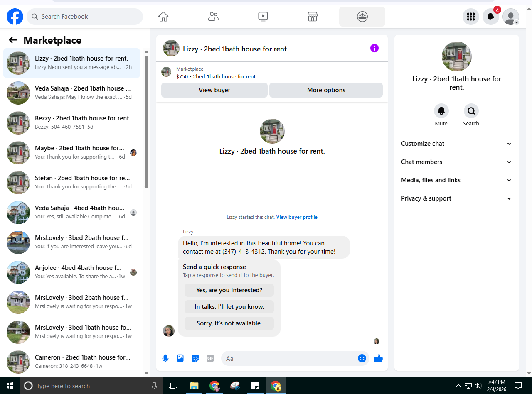Expand the Media, files and links section
532x394 pixels.
point(456,180)
